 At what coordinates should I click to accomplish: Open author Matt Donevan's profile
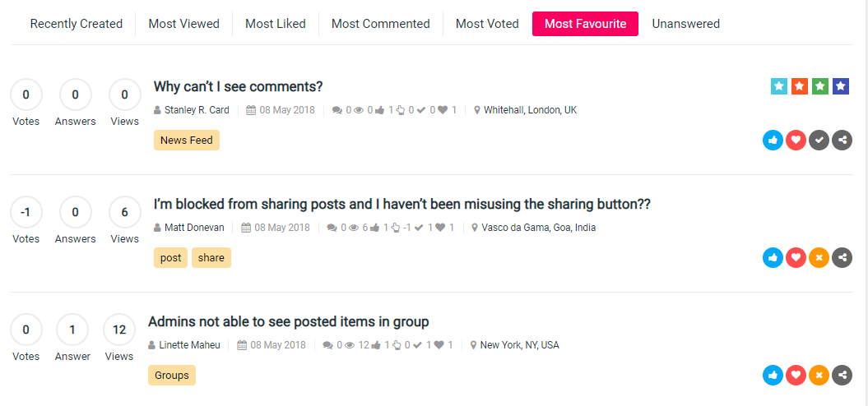tap(193, 228)
